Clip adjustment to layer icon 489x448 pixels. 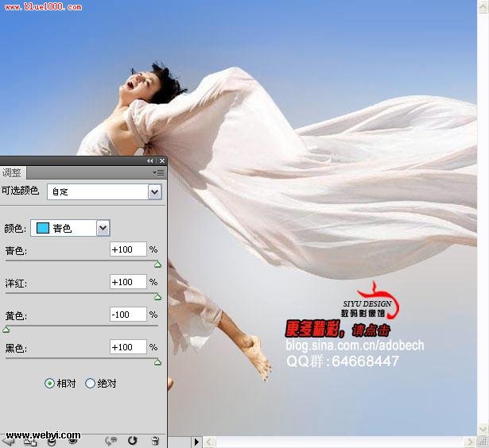point(52,442)
